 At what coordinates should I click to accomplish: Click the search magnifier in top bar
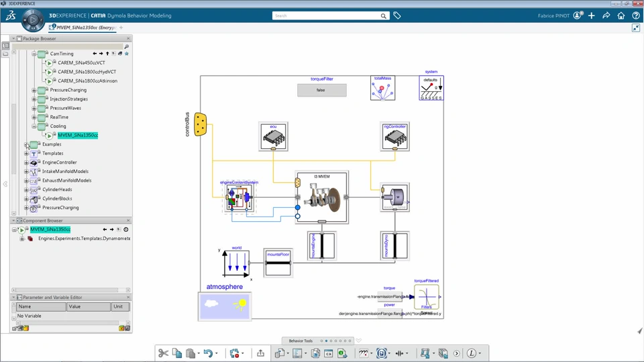(383, 15)
